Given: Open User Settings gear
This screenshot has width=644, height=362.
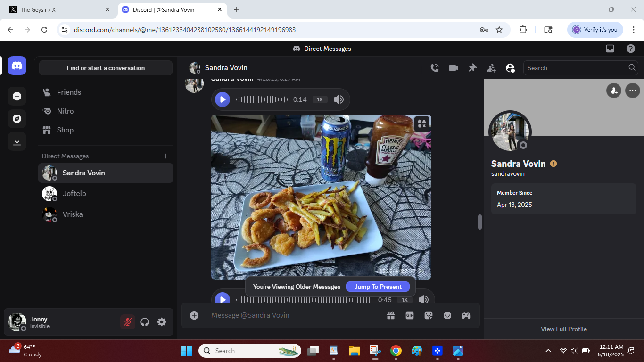Looking at the screenshot, I should [x=162, y=322].
